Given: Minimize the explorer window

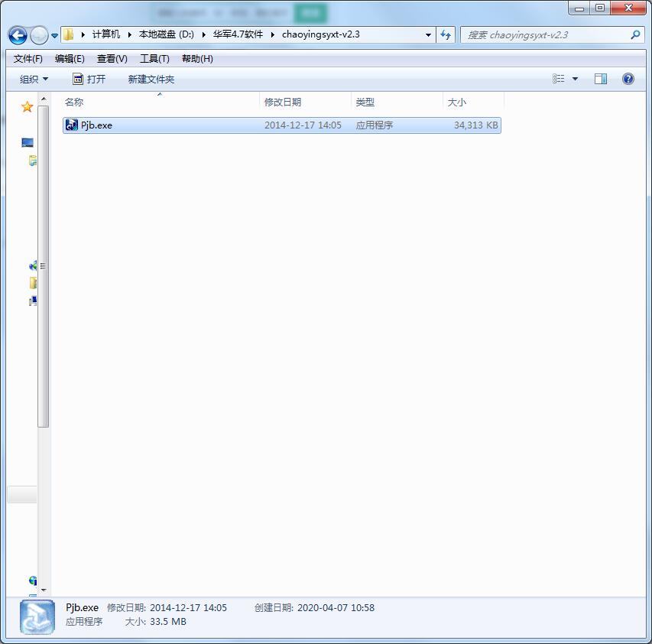Looking at the screenshot, I should pos(579,8).
